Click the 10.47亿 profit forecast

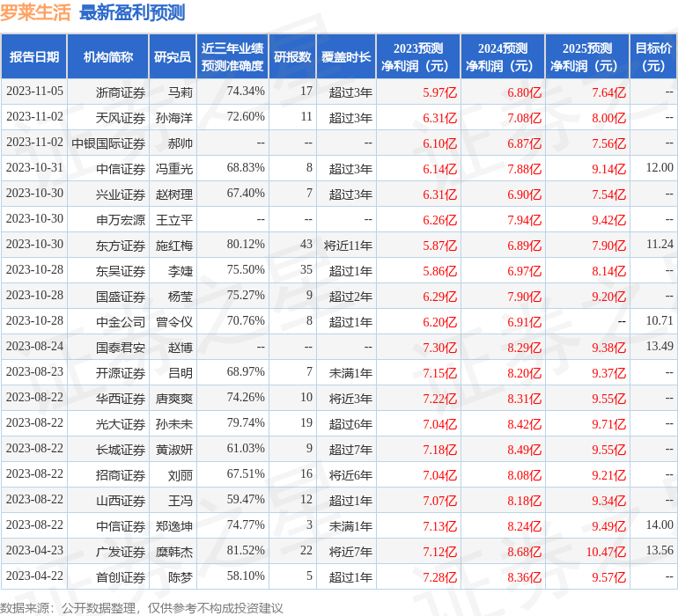606,551
